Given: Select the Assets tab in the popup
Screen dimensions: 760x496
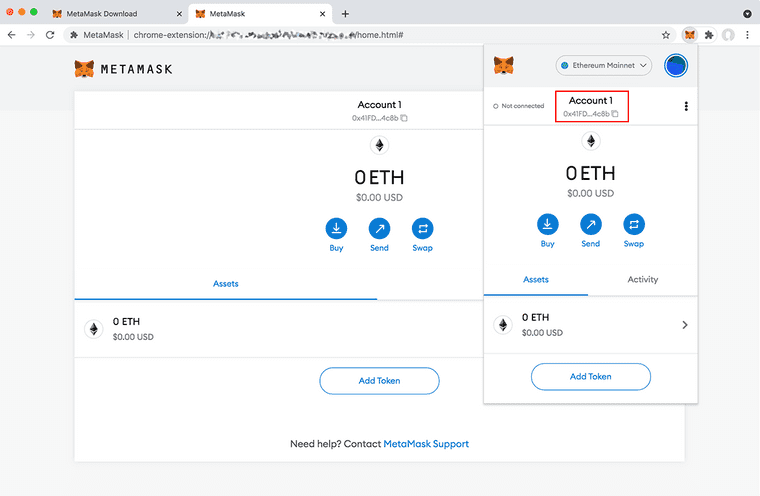Looking at the screenshot, I should click(536, 280).
